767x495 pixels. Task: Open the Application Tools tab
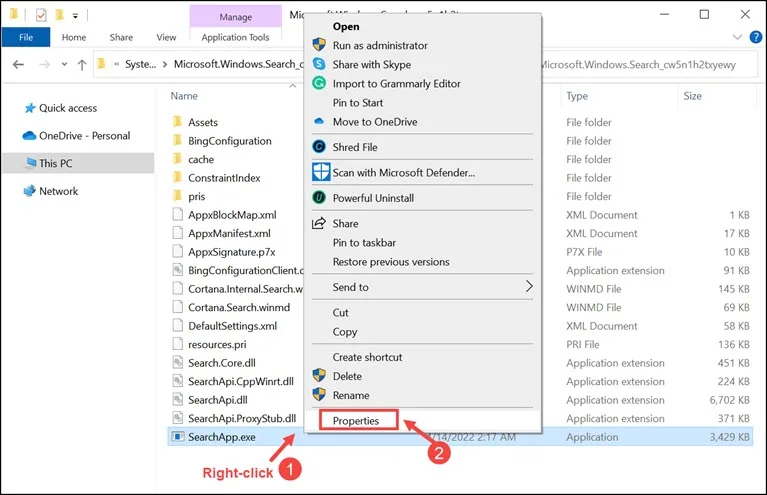(235, 37)
